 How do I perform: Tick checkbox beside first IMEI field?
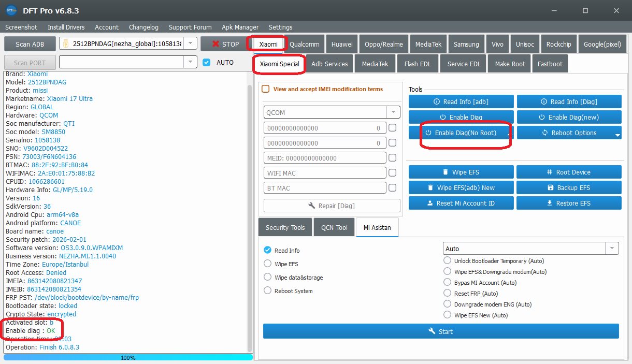[x=393, y=128]
